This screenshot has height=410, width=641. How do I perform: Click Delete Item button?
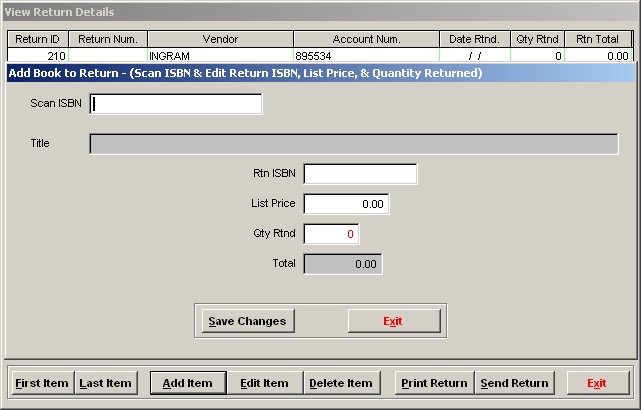[x=342, y=383]
